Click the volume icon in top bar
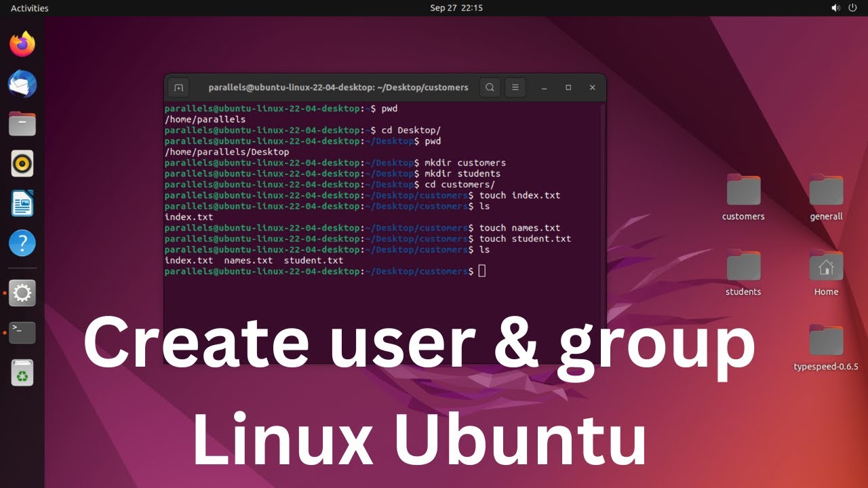Image resolution: width=868 pixels, height=488 pixels. click(835, 8)
